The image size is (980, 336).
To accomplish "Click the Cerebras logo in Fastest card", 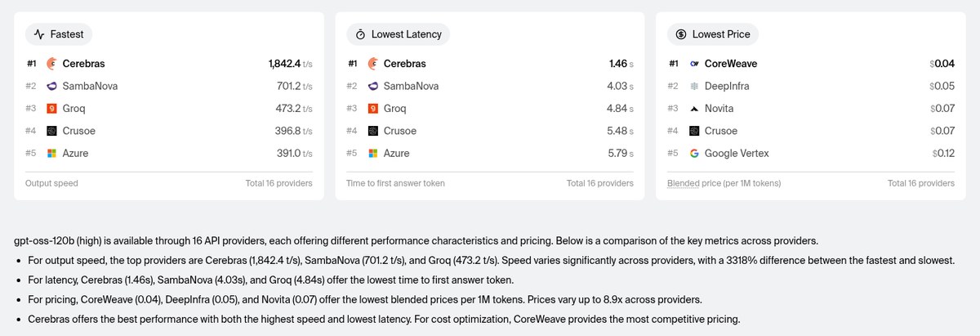I will pyautogui.click(x=51, y=64).
